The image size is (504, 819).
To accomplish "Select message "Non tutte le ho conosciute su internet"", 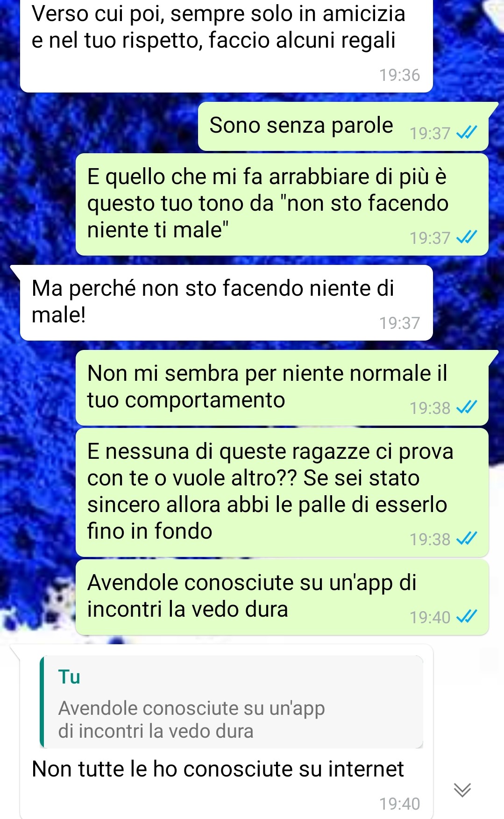I will pos(227,731).
